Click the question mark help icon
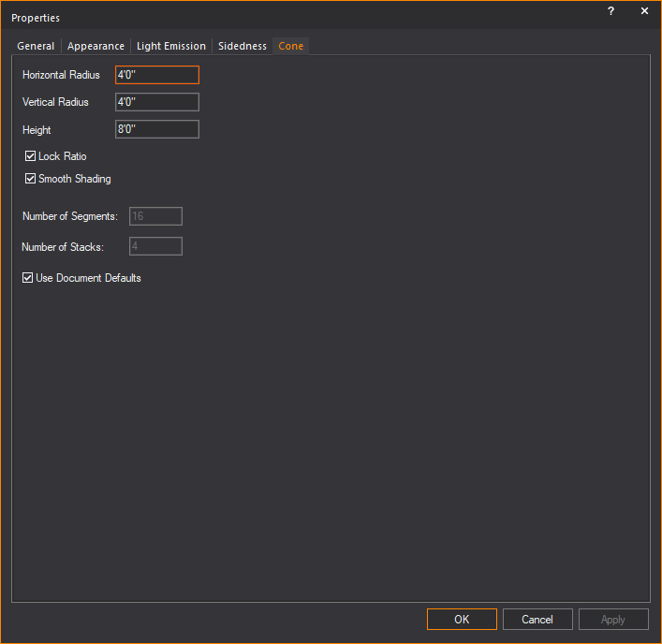Viewport: 662px width, 644px height. pyautogui.click(x=611, y=11)
